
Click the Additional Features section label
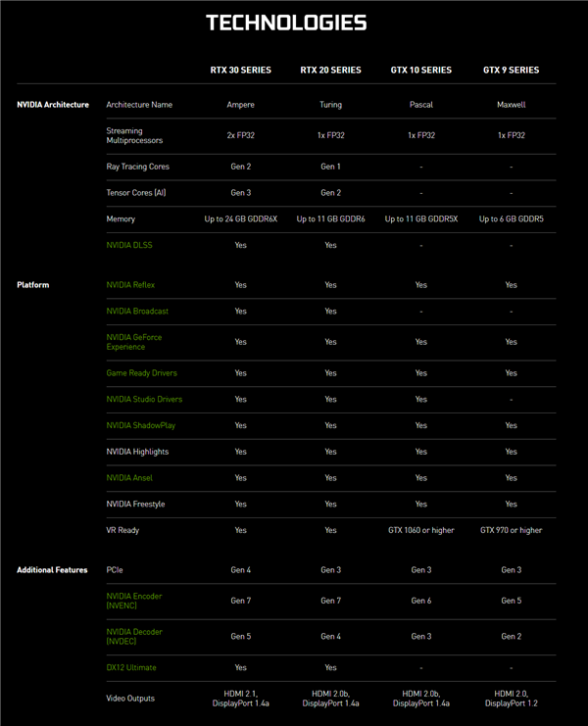click(x=52, y=570)
